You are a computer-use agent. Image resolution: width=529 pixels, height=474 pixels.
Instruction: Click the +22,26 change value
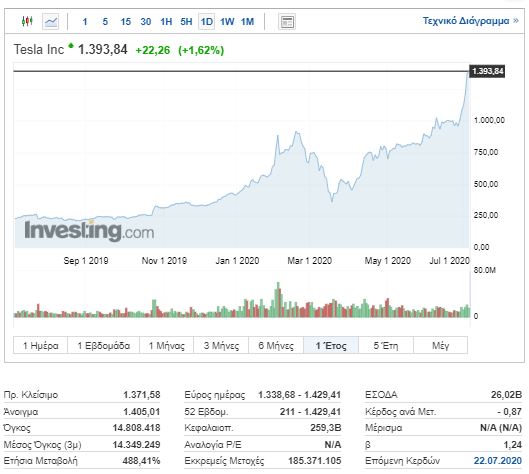(x=152, y=50)
